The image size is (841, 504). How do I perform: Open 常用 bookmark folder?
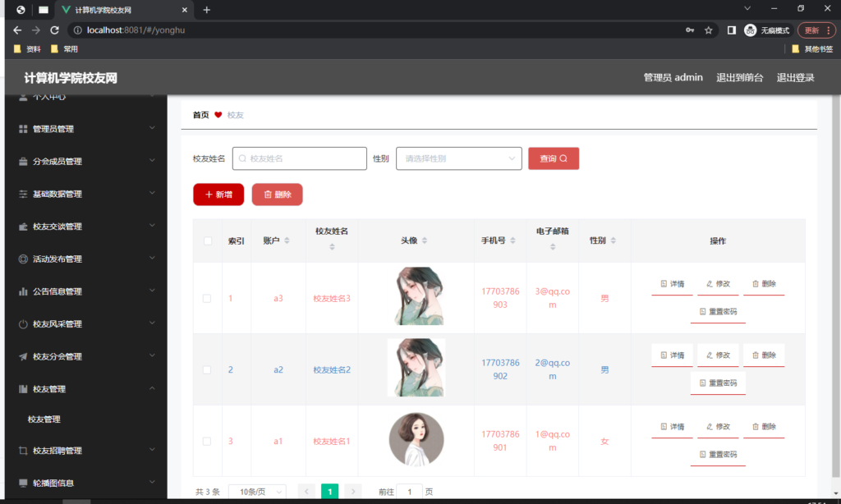pos(64,48)
